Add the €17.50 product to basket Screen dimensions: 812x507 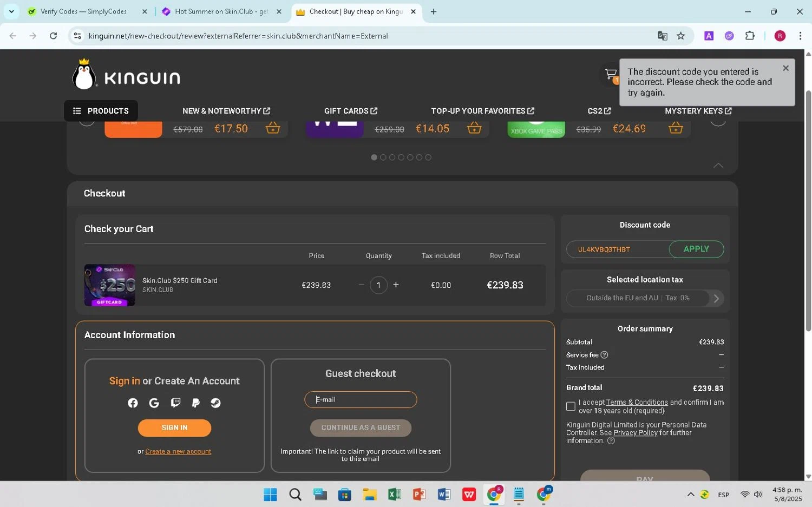tap(273, 128)
